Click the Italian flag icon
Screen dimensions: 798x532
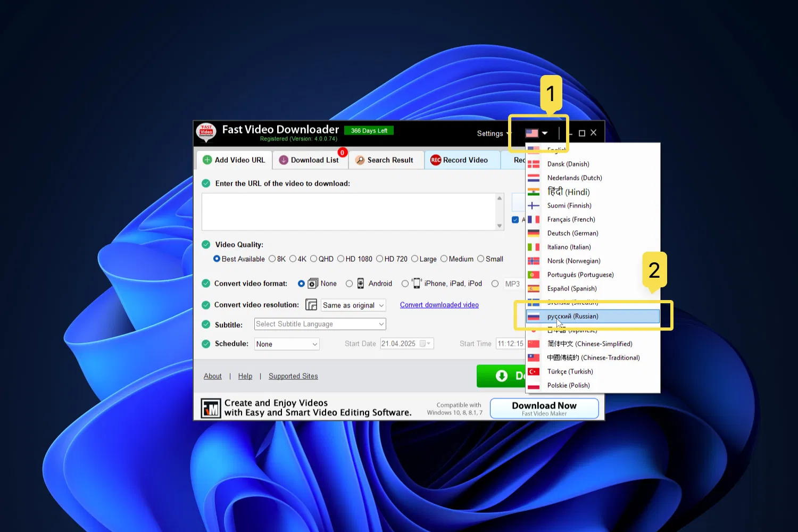coord(534,247)
